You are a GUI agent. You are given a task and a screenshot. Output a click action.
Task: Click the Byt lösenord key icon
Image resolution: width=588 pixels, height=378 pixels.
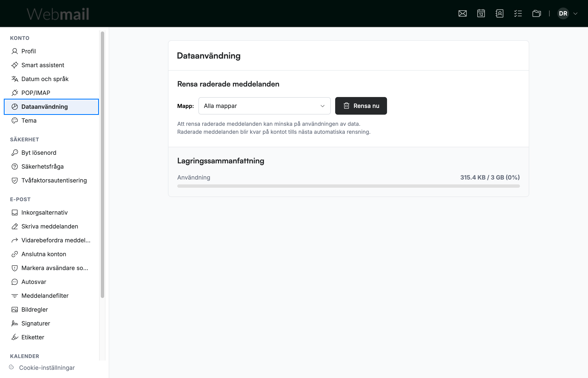[15, 153]
